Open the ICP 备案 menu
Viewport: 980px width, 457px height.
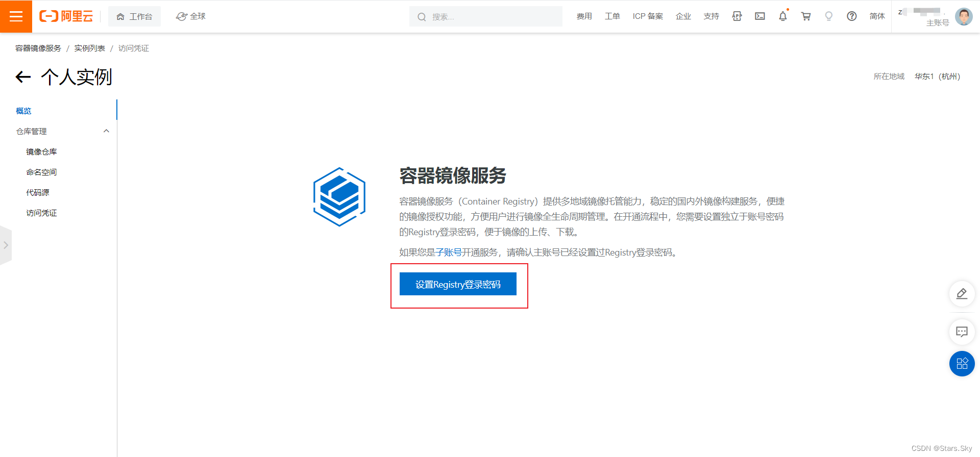click(x=648, y=16)
